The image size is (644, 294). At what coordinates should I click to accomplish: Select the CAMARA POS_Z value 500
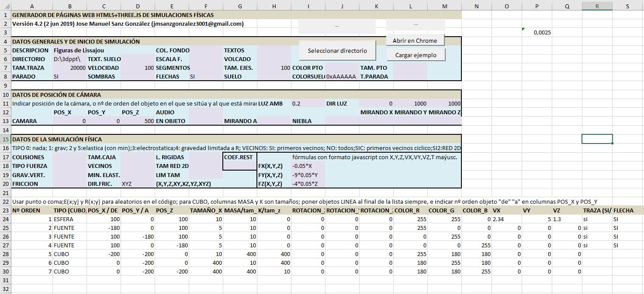[x=138, y=121]
